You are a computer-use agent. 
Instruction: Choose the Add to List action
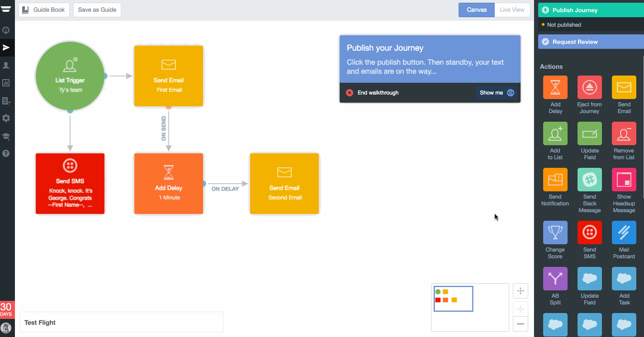[x=555, y=133]
